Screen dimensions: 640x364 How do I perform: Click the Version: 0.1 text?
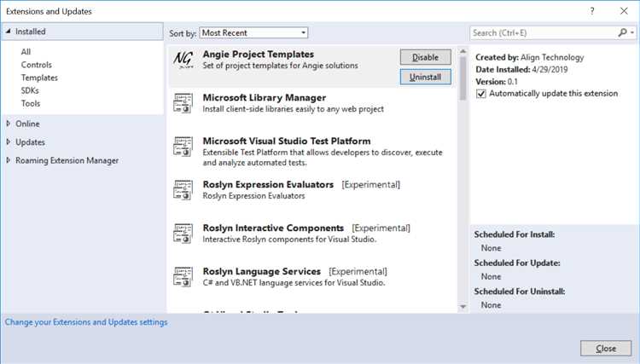[497, 82]
